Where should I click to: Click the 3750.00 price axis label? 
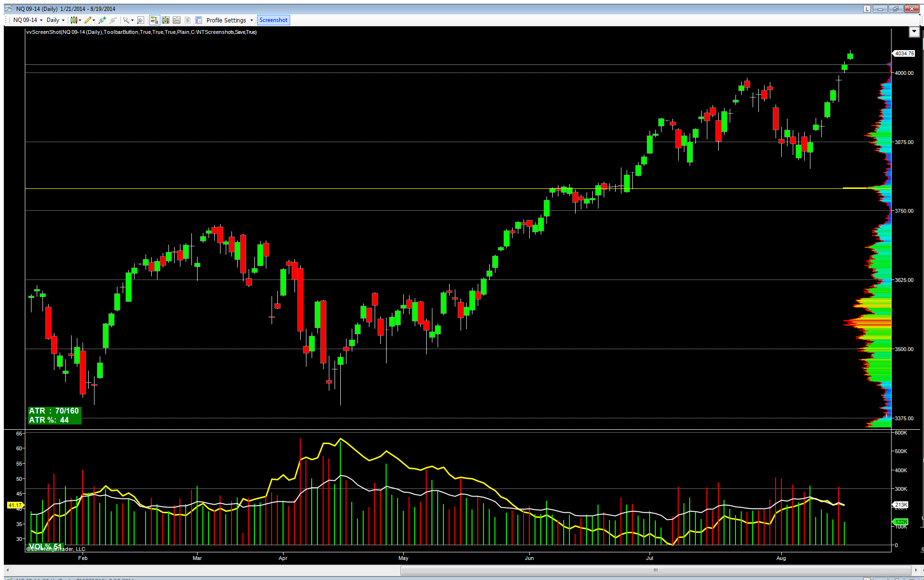pyautogui.click(x=904, y=211)
